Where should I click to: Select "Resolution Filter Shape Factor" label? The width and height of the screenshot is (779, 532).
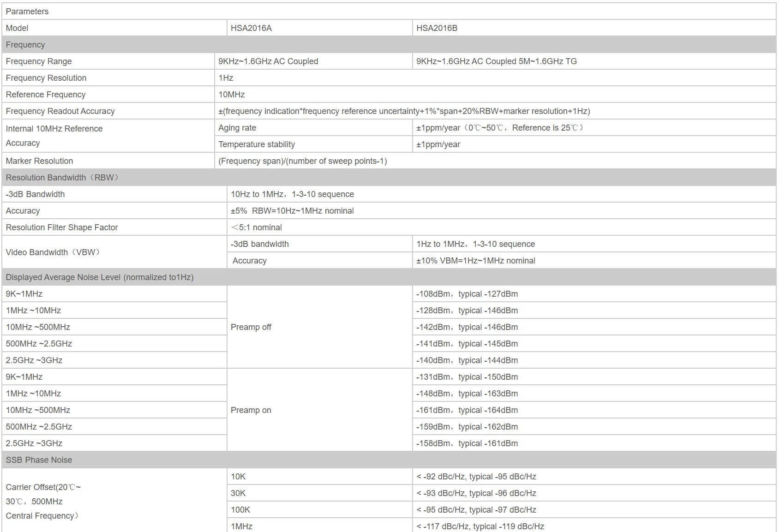click(62, 227)
